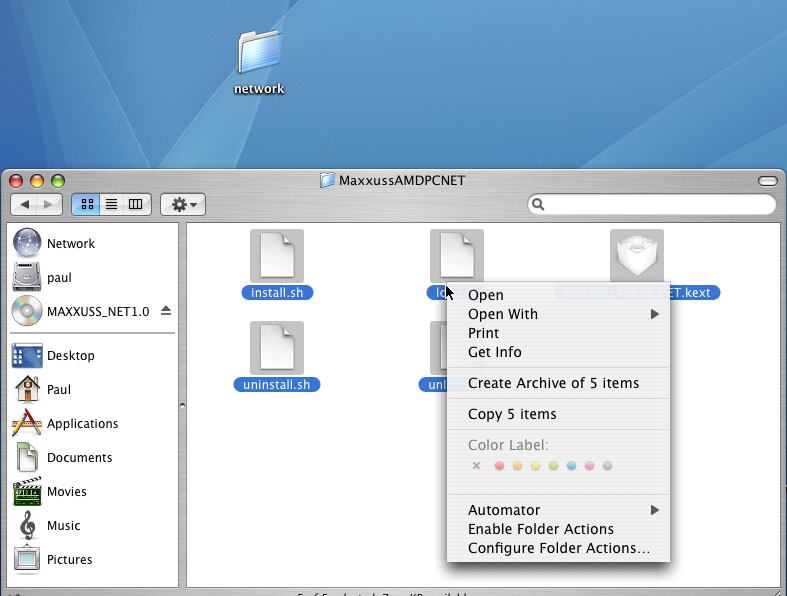This screenshot has height=596, width=787.
Task: Choose Create Archive of 5 items
Action: [x=558, y=383]
